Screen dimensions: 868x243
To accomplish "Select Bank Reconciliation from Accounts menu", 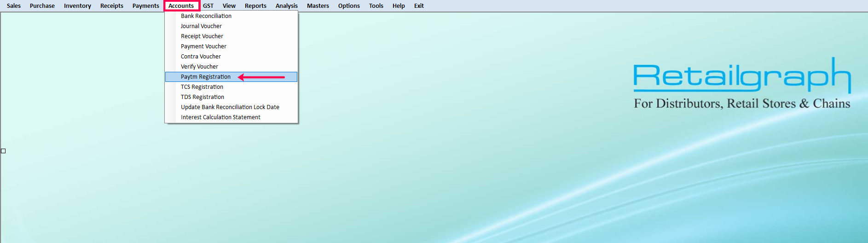I will 231,16.
